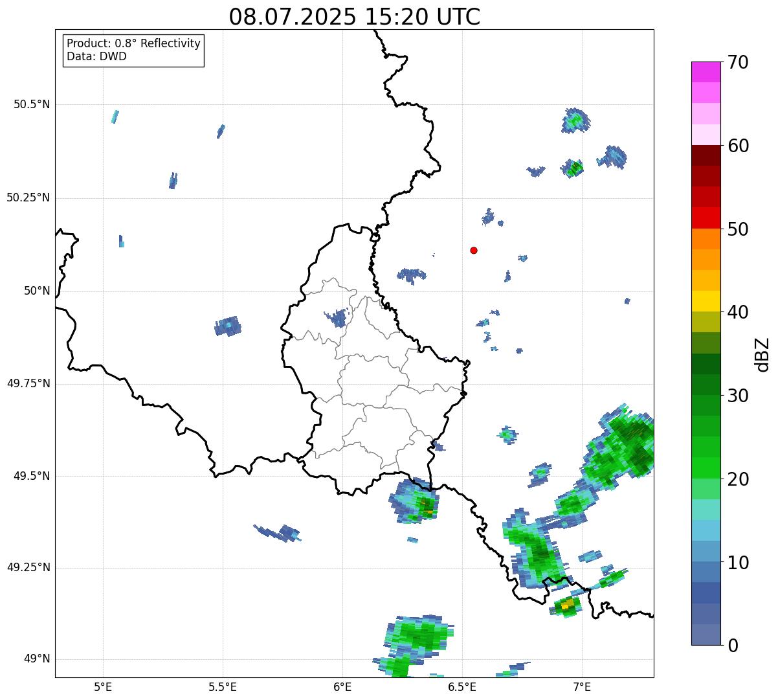The image size is (778, 700).
Task: Click the yellow-core radar cell near 7°E 49.15°N
Action: tap(566, 606)
